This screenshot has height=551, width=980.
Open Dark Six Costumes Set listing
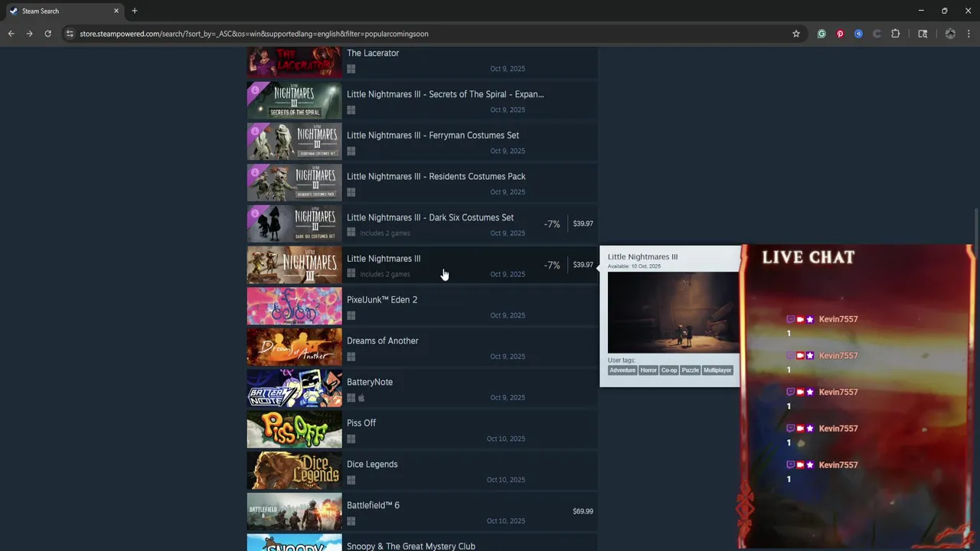click(x=422, y=224)
